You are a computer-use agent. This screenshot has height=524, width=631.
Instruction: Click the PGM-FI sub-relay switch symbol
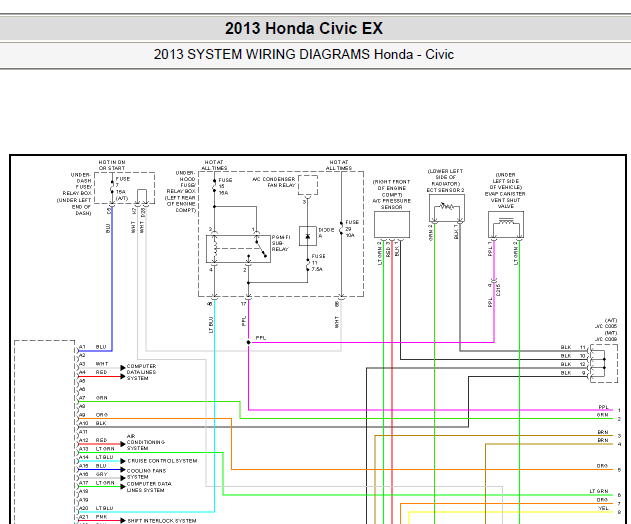(x=260, y=248)
